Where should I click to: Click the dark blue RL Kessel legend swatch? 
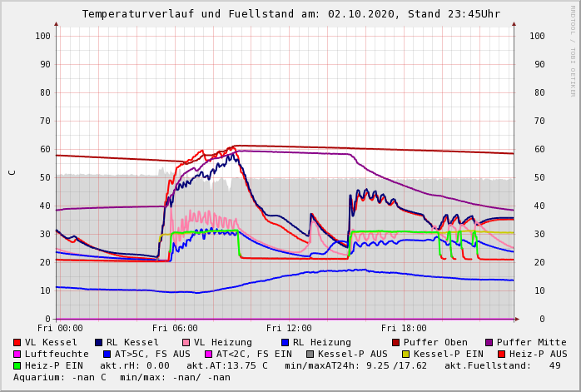(98, 342)
